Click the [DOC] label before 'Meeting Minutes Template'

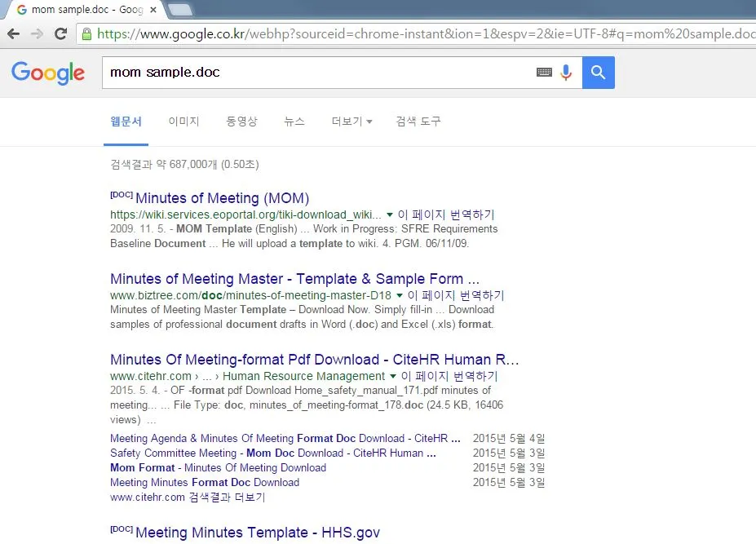122,529
